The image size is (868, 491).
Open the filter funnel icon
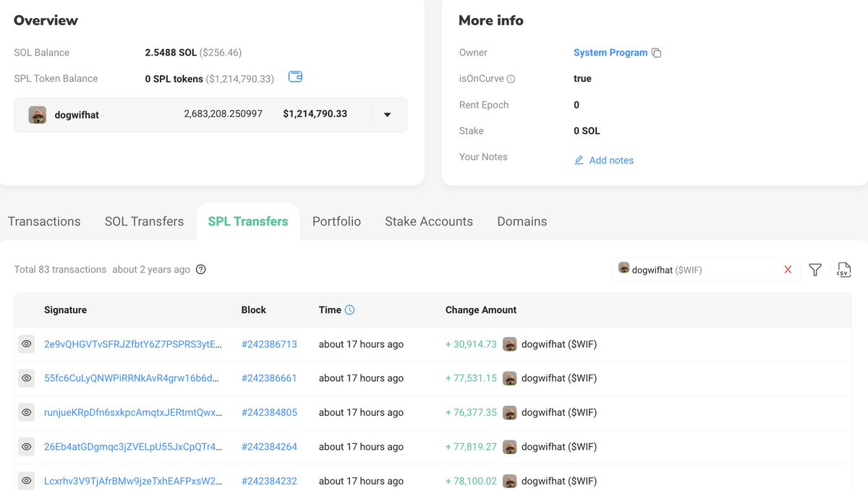(x=815, y=270)
